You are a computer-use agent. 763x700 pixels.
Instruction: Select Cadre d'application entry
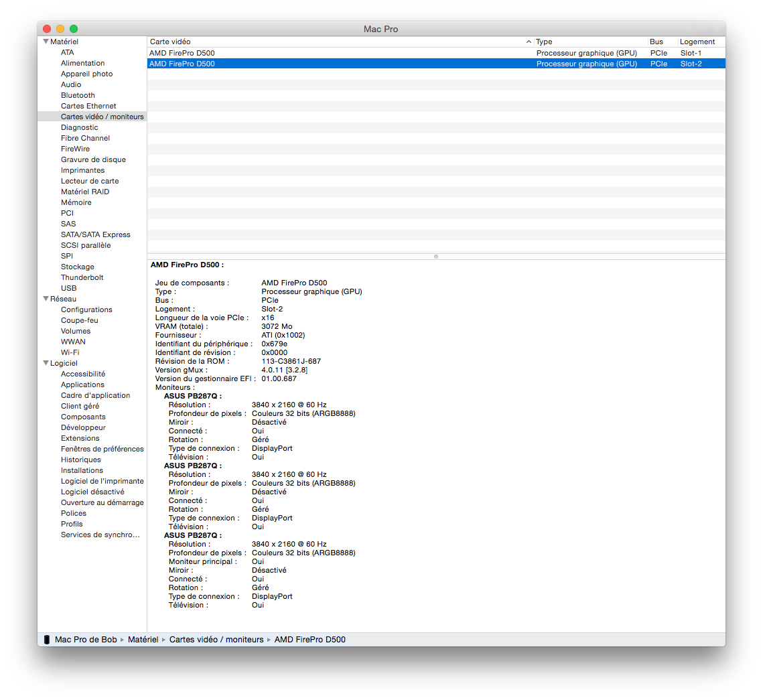[95, 395]
